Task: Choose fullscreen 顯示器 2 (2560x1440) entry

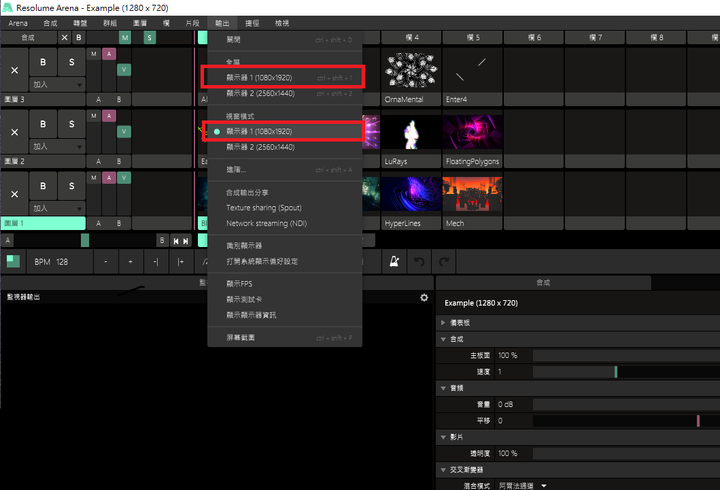Action: [285, 93]
